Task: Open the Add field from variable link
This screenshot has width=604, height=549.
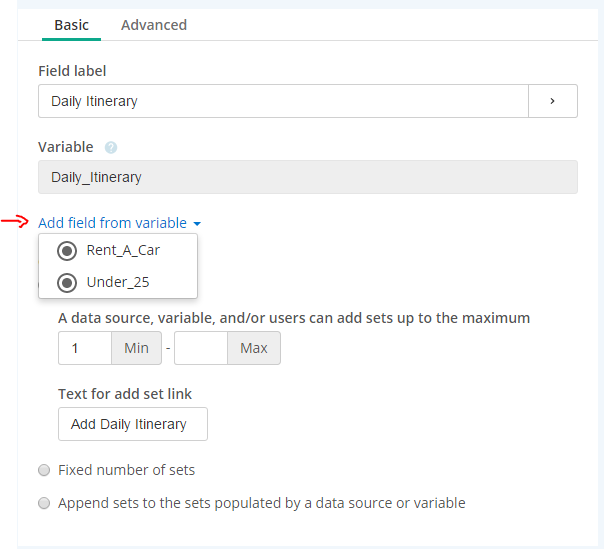Action: click(x=112, y=223)
